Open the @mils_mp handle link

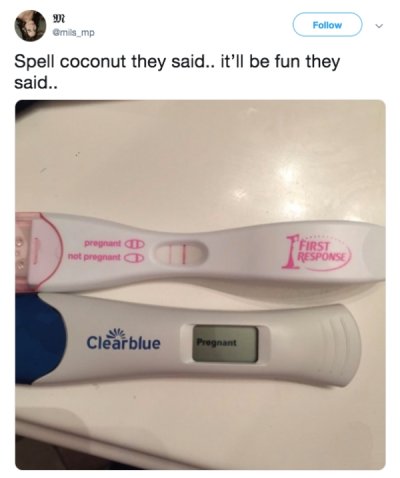73,33
